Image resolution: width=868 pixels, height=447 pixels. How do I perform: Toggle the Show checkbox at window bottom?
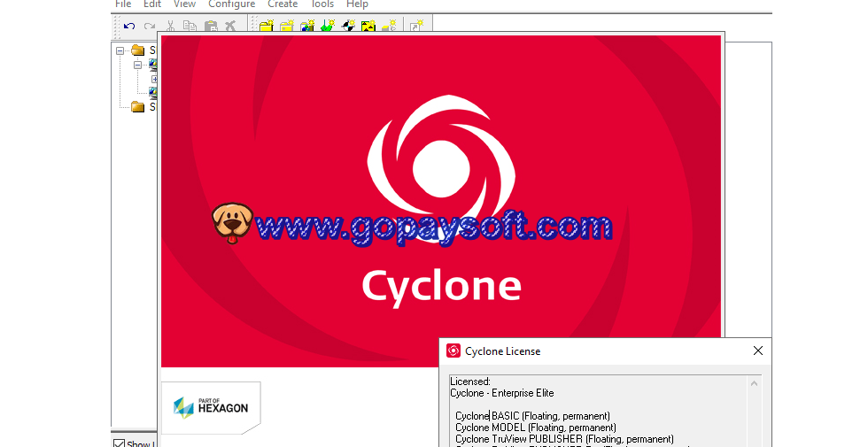119,443
